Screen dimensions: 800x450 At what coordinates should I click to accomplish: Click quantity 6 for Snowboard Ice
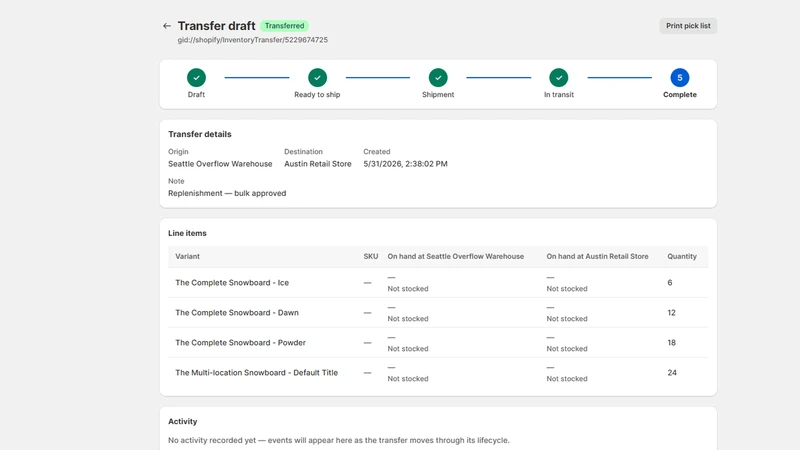(x=670, y=283)
